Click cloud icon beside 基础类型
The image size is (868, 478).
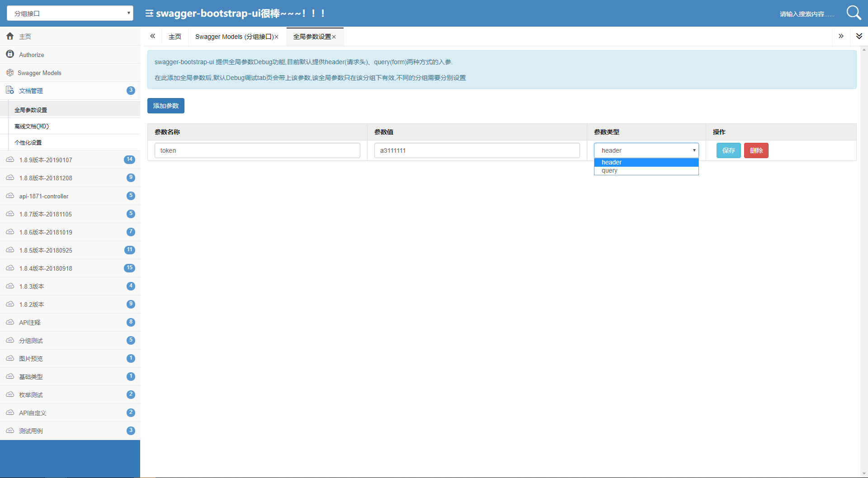(10, 376)
